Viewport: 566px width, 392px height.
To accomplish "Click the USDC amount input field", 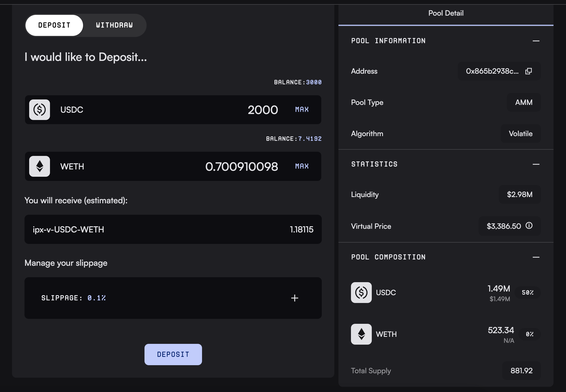I will [x=262, y=110].
